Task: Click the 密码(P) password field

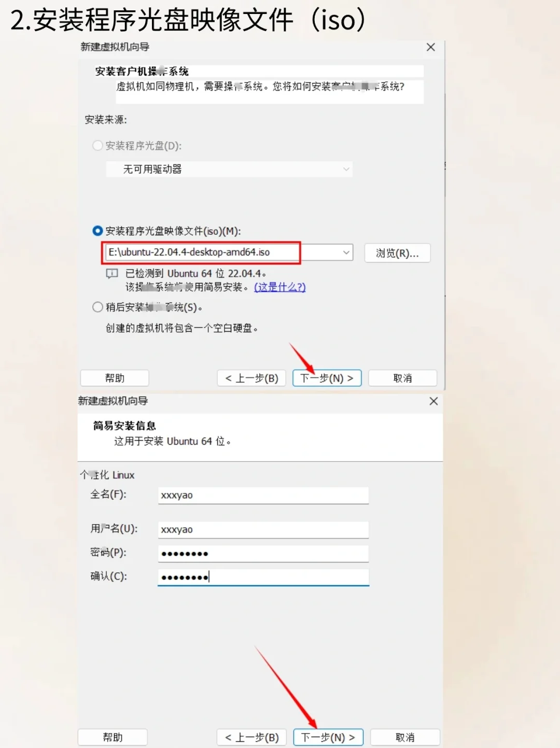Action: tap(263, 553)
